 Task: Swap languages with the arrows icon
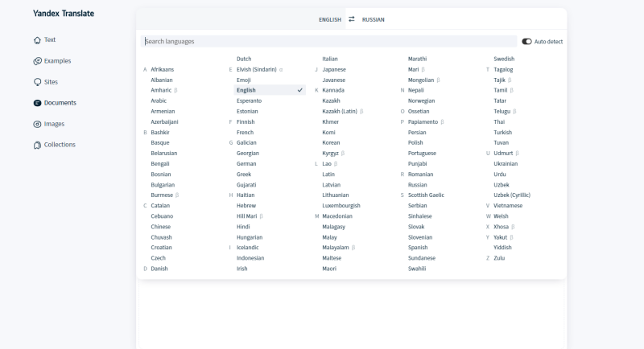pos(351,18)
